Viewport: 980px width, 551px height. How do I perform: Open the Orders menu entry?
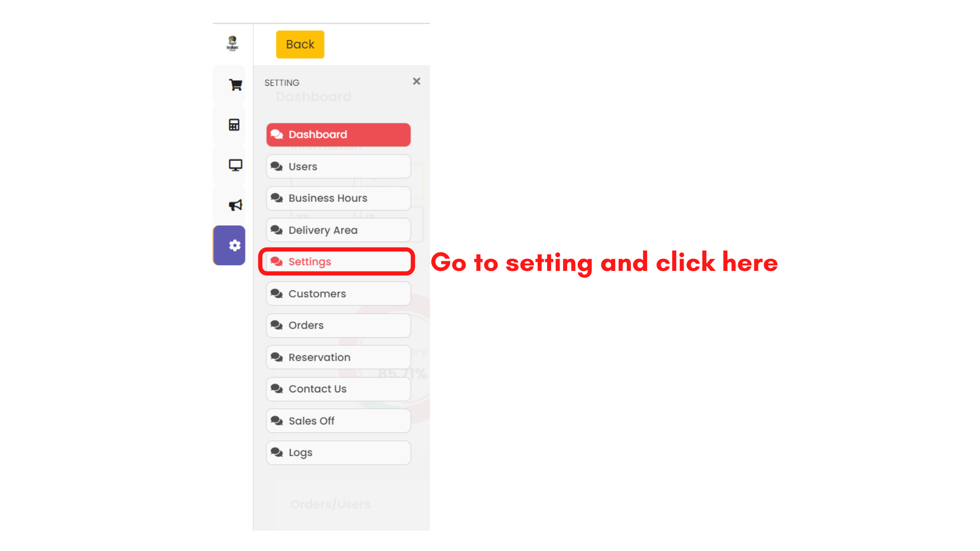tap(338, 325)
